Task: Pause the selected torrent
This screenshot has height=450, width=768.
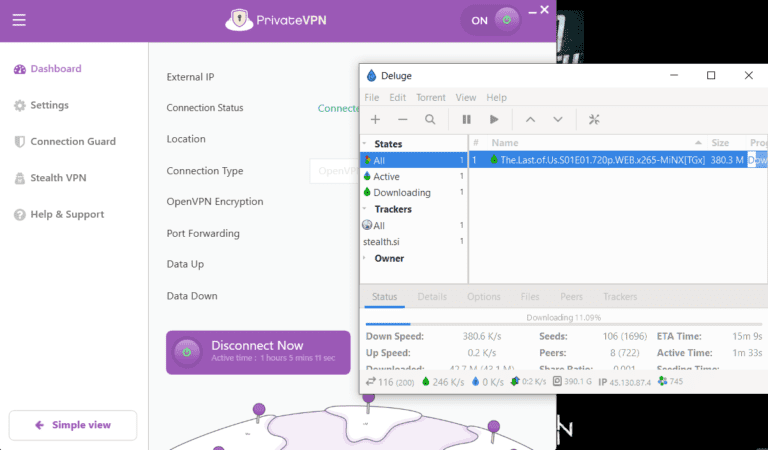Action: [466, 120]
